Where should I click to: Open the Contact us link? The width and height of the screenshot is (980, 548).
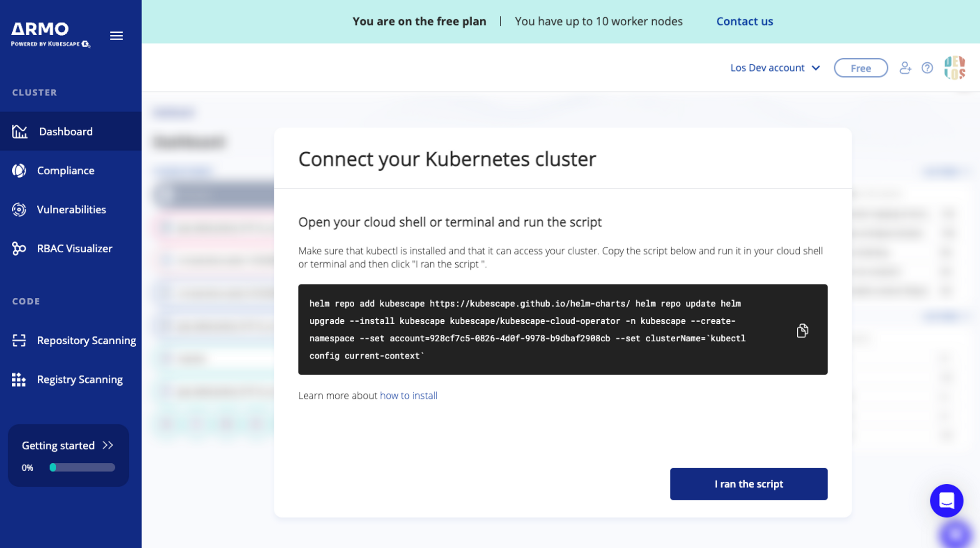pos(744,22)
